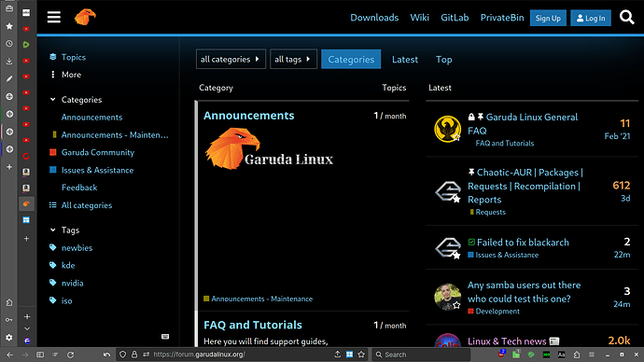
Task: Open the green shield extension icon
Action: pyautogui.click(x=531, y=355)
